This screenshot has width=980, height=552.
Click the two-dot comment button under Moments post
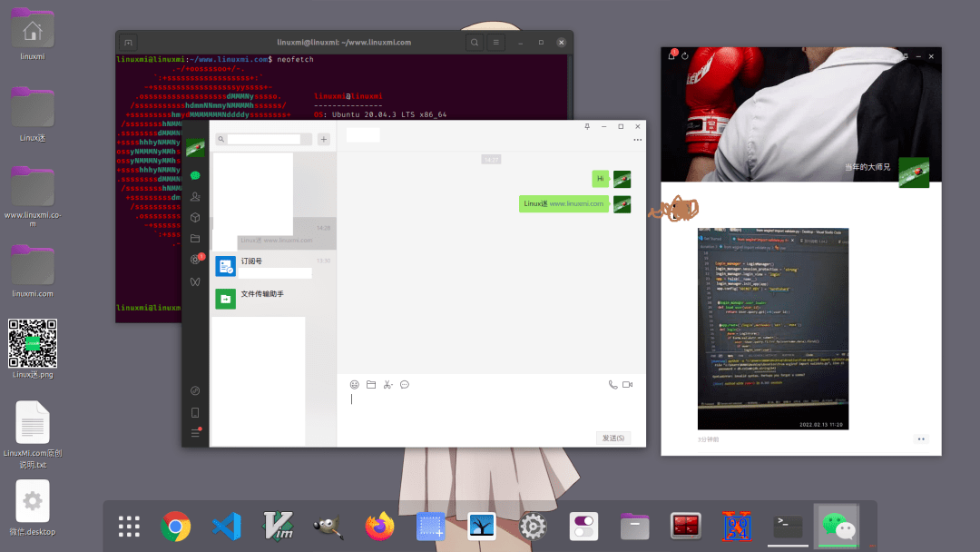(921, 439)
